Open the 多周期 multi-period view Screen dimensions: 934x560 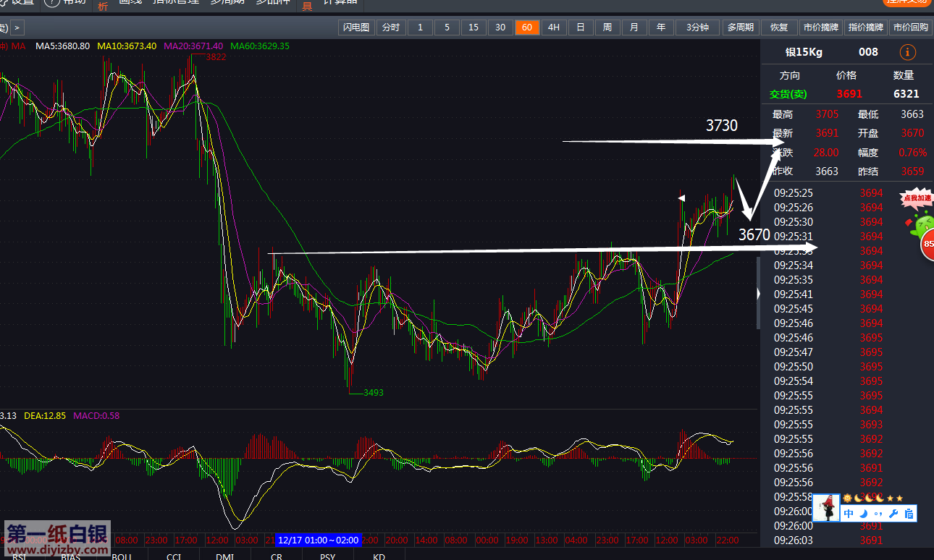pyautogui.click(x=740, y=27)
